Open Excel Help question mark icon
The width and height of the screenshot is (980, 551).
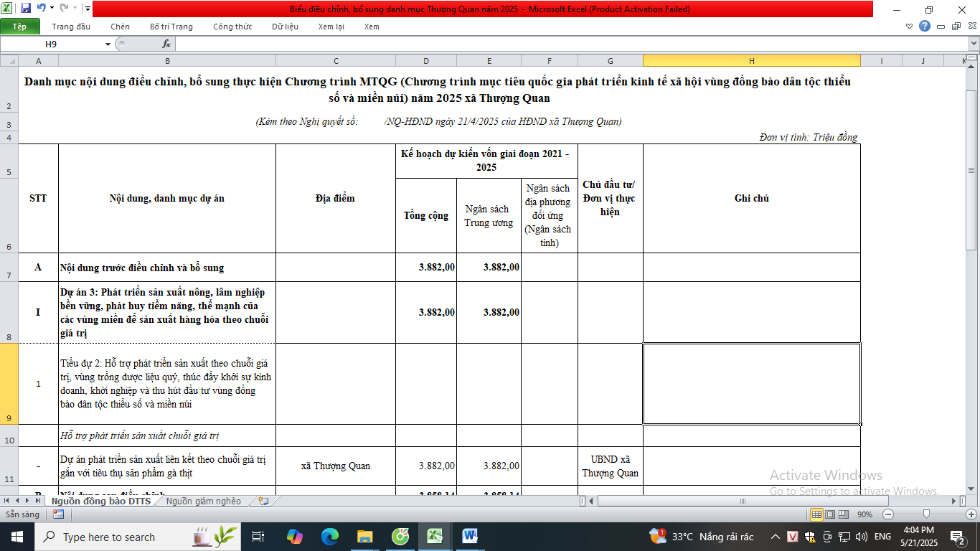click(x=925, y=27)
